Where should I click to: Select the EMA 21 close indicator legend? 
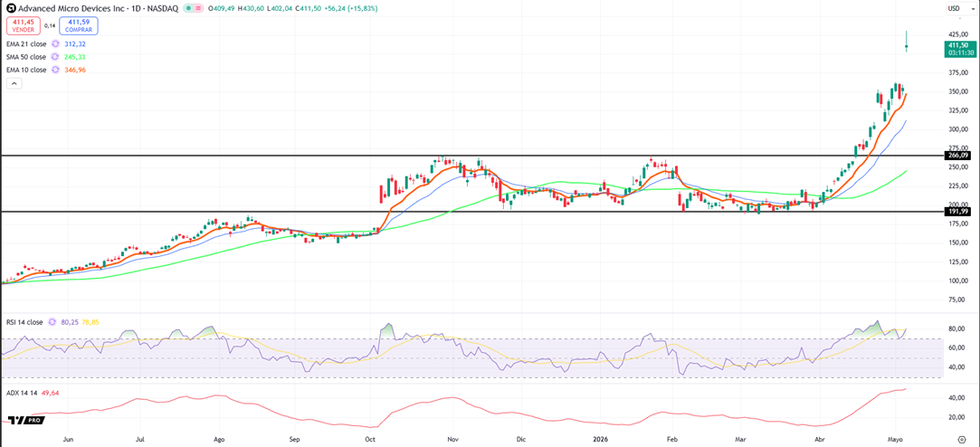(x=27, y=43)
